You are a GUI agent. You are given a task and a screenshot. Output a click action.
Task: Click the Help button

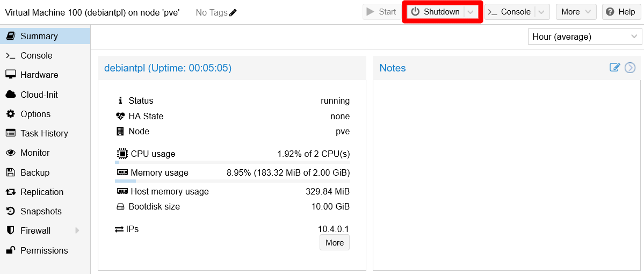tap(621, 12)
